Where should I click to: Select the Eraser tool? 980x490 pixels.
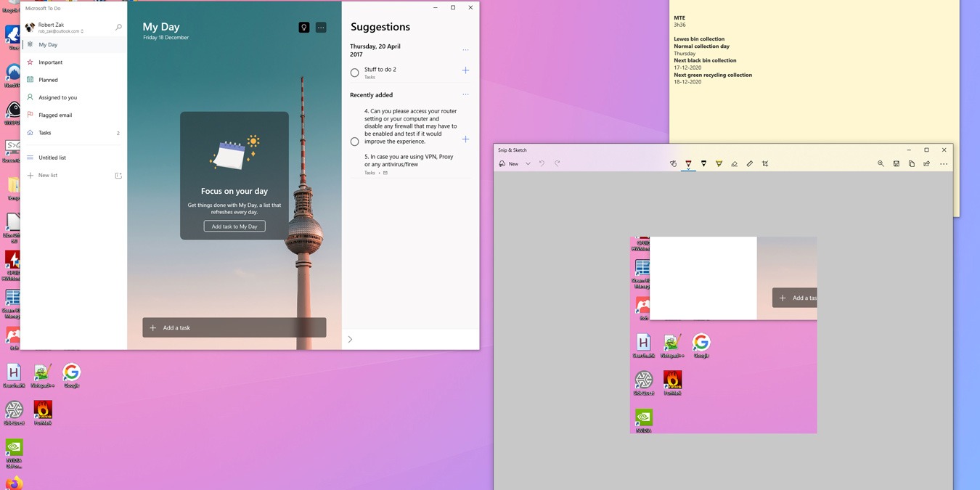click(735, 163)
